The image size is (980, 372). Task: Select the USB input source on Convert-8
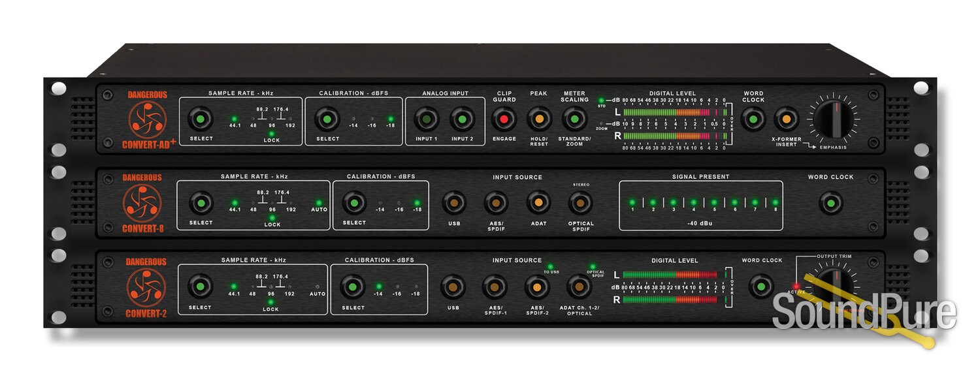[453, 203]
